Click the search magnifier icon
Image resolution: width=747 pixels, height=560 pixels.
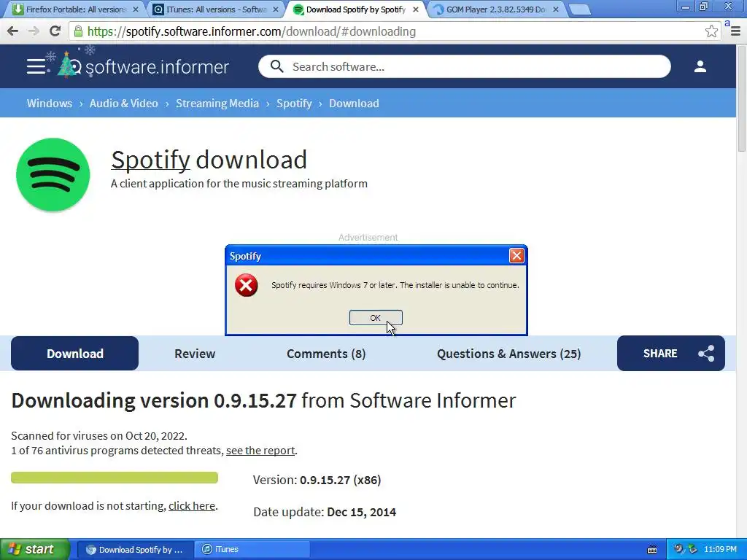coord(276,66)
